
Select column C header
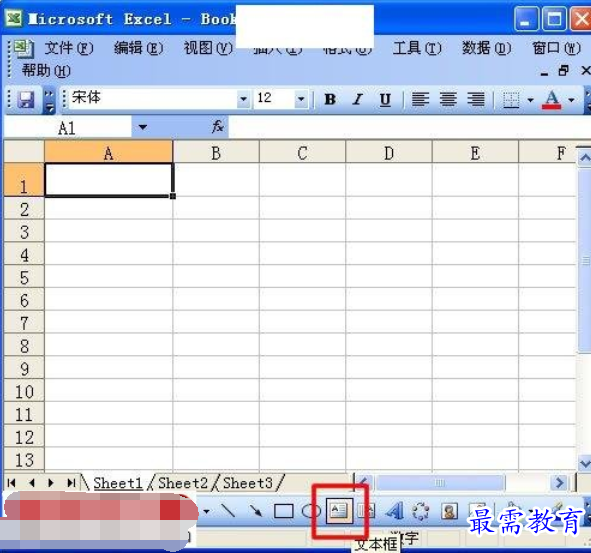tap(302, 152)
